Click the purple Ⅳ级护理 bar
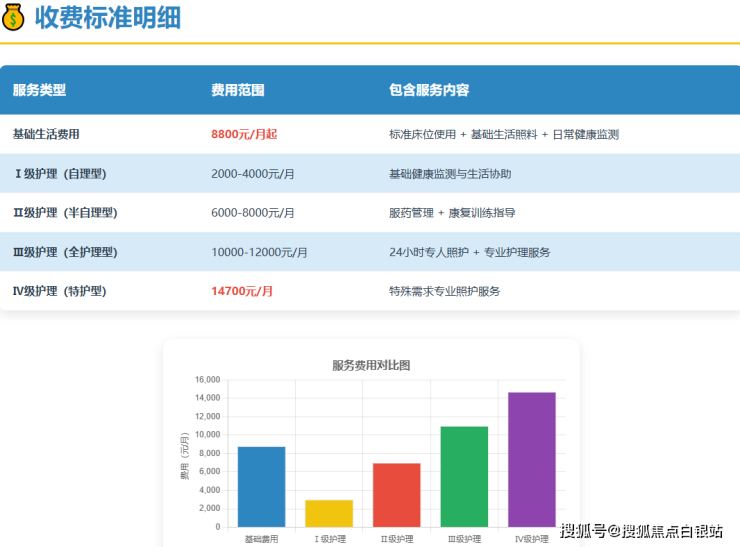This screenshot has width=740, height=547. click(531, 460)
